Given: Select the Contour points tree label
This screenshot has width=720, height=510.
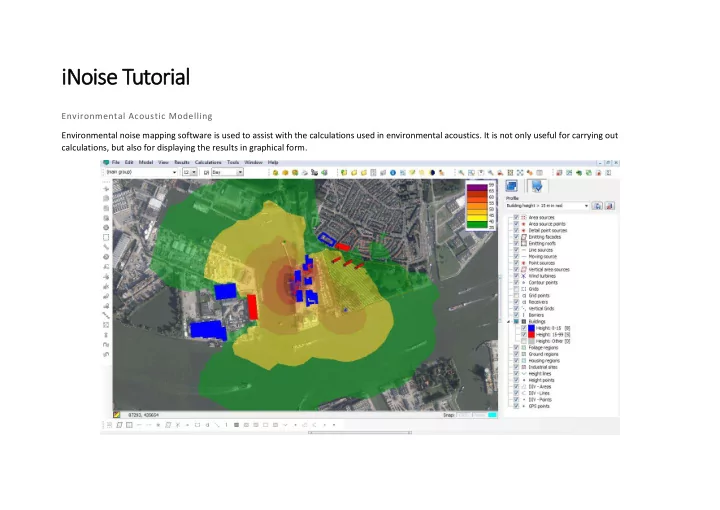Looking at the screenshot, I should coord(543,282).
